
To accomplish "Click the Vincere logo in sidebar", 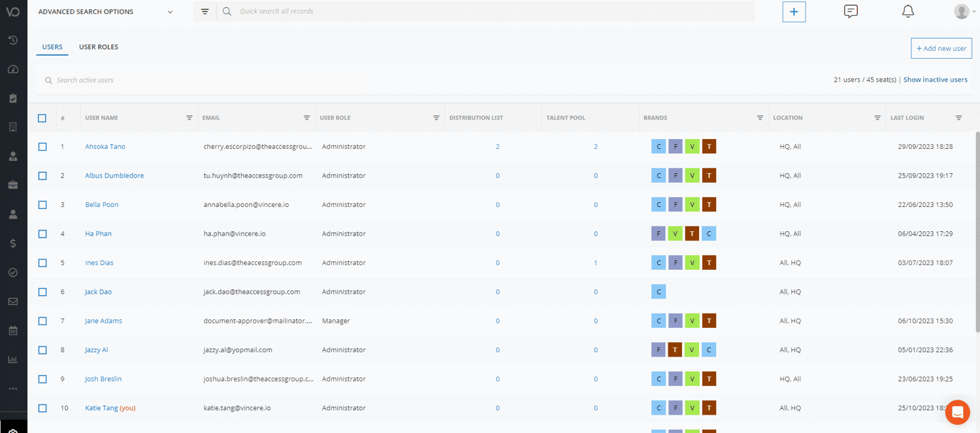I will click(x=13, y=12).
